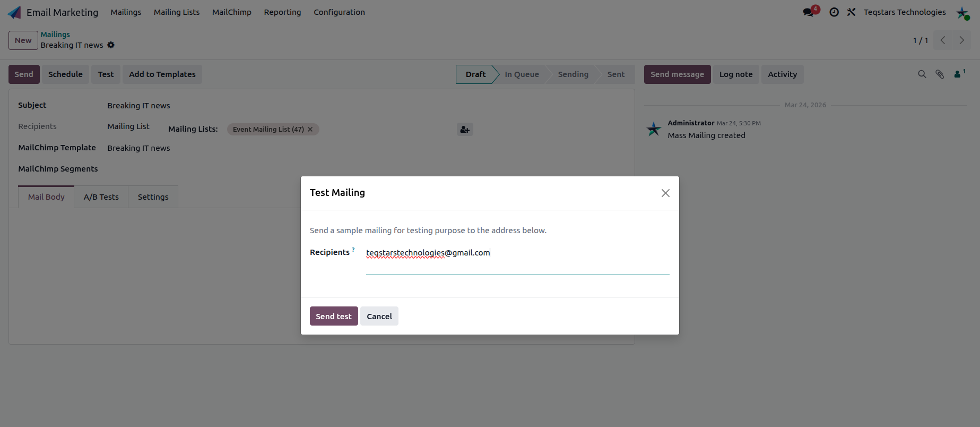This screenshot has height=427, width=980.
Task: Show followers person icon
Action: 959,74
